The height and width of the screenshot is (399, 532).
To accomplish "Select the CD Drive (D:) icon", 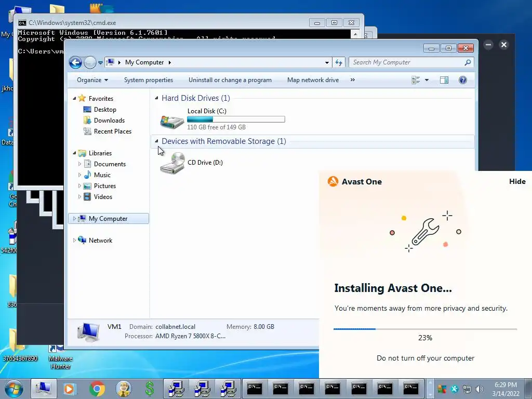I will point(172,163).
